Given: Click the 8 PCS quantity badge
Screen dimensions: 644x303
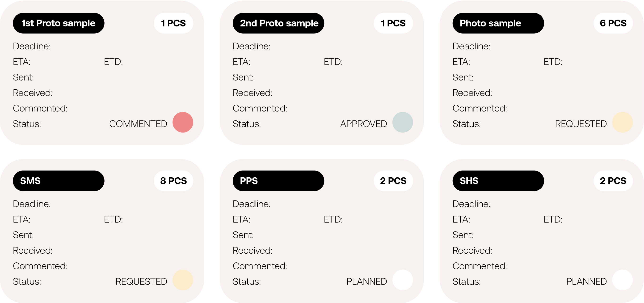Looking at the screenshot, I should [x=173, y=181].
